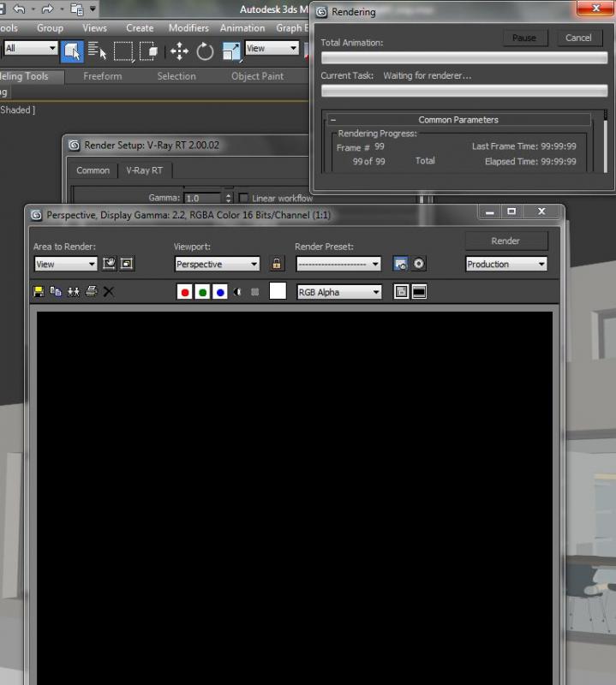The width and height of the screenshot is (616, 685).
Task: Click the Gamma value field
Action: pyautogui.click(x=203, y=198)
